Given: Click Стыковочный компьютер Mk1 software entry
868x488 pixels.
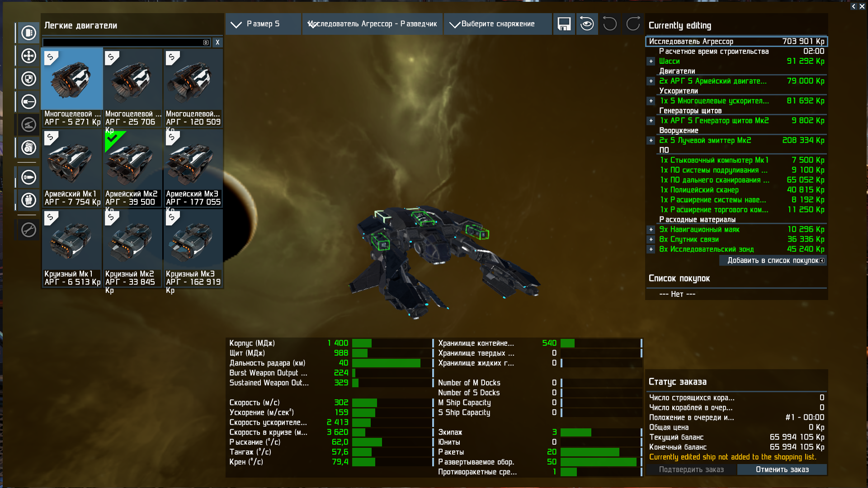Looking at the screenshot, I should tap(742, 160).
